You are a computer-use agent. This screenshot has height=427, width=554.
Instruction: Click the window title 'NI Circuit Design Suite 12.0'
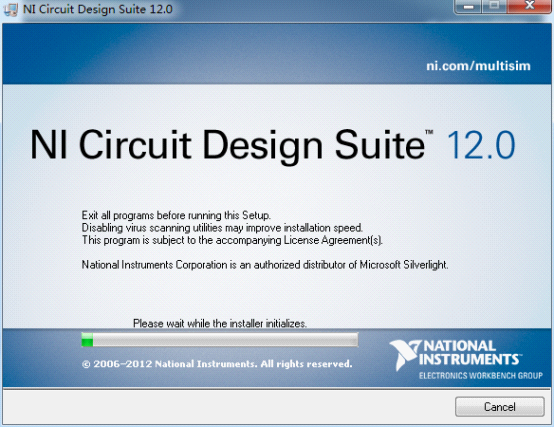[98, 9]
